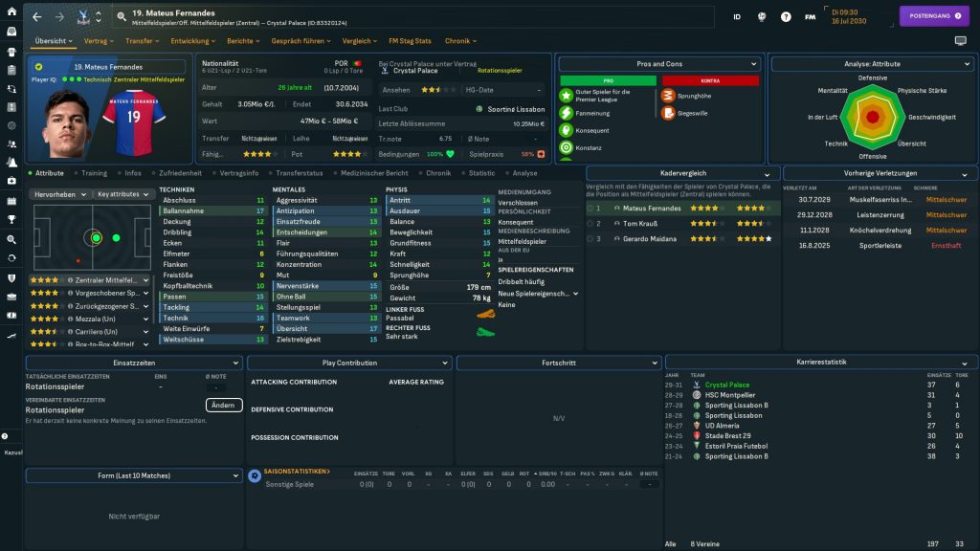The image size is (980, 551).
Task: Click the FM logo icon
Action: click(811, 17)
